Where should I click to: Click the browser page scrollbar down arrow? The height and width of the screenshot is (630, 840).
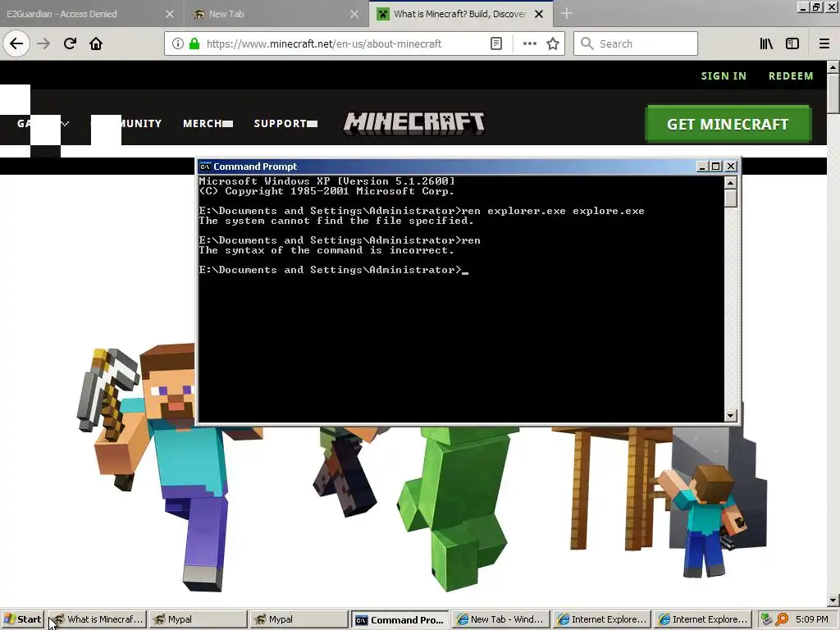point(833,601)
